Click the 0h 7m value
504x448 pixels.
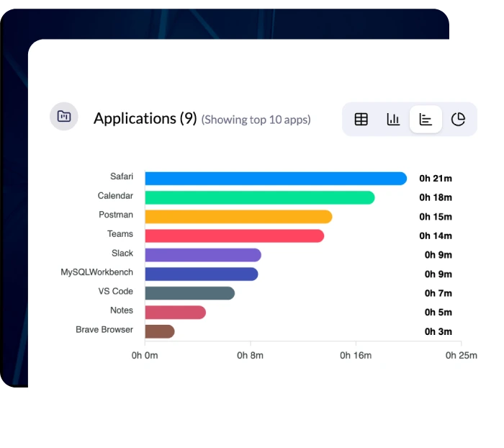point(438,293)
